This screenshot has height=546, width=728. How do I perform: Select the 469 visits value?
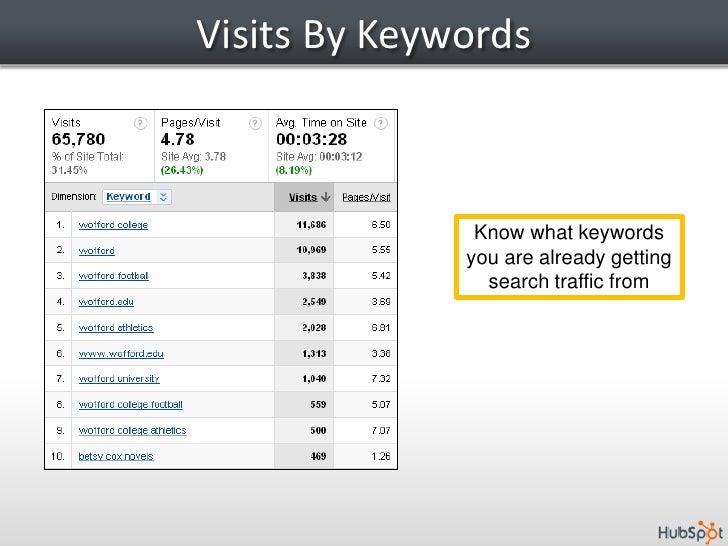click(x=318, y=456)
